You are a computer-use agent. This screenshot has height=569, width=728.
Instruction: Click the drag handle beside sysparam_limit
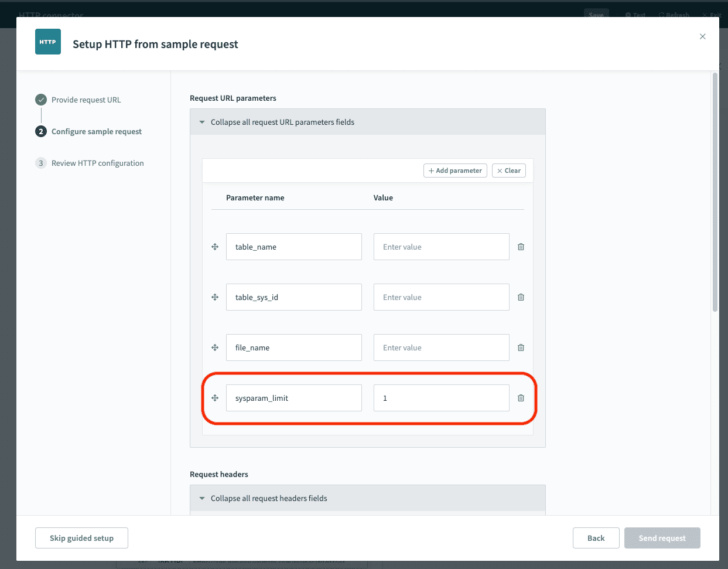pos(215,398)
